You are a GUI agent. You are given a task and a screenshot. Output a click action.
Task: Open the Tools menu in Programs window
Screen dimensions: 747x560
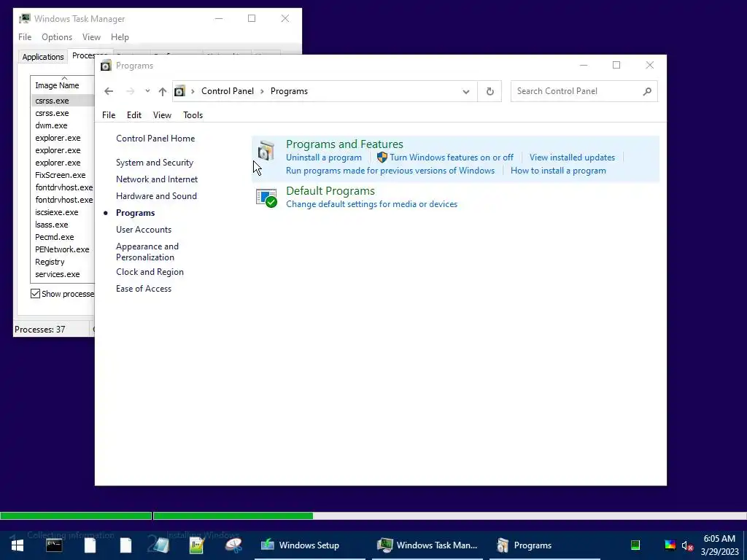click(193, 114)
